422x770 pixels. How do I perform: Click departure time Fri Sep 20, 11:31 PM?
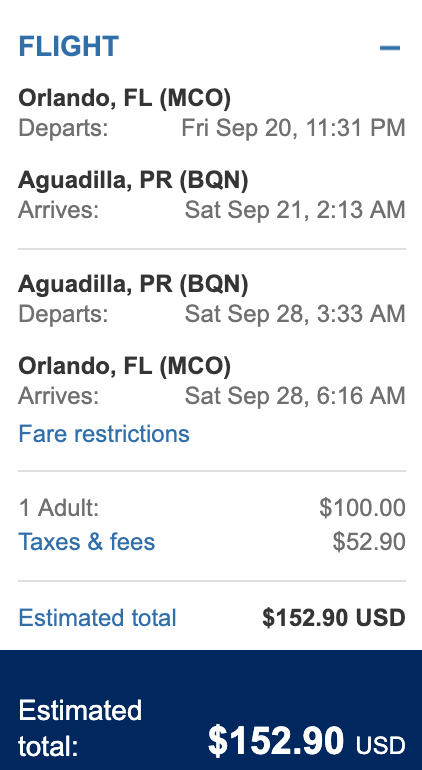coord(293,128)
